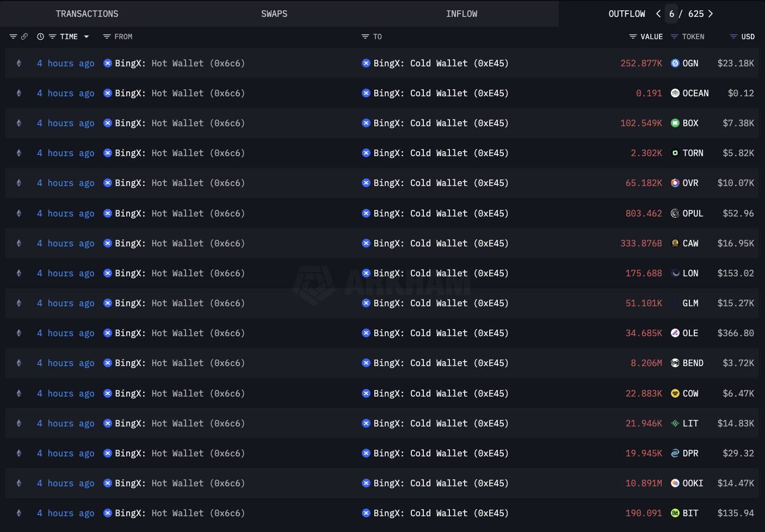Select value 10.891M on OOKI row
The image size is (765, 532).
pyautogui.click(x=644, y=483)
